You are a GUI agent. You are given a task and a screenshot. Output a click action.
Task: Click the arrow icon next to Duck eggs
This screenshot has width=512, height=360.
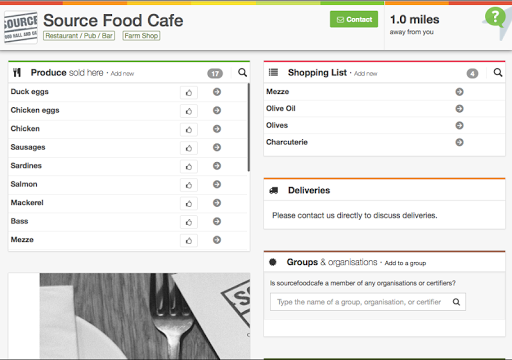pos(217,92)
